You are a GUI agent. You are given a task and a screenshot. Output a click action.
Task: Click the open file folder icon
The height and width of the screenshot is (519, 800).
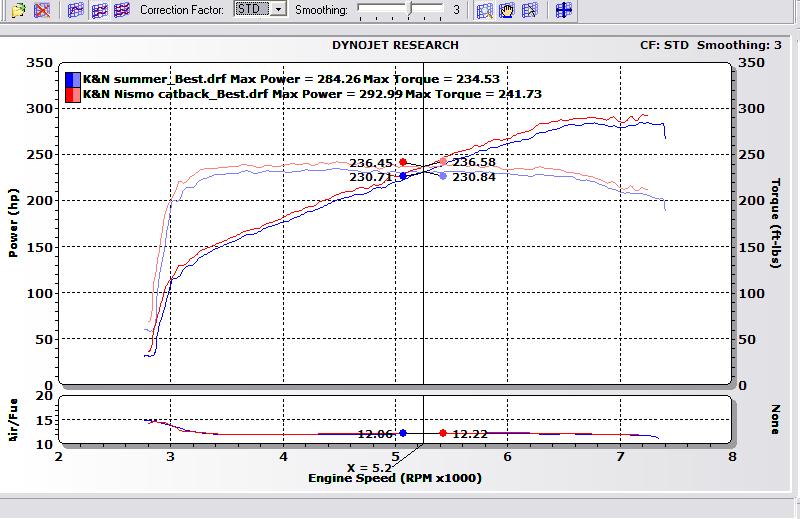18,10
